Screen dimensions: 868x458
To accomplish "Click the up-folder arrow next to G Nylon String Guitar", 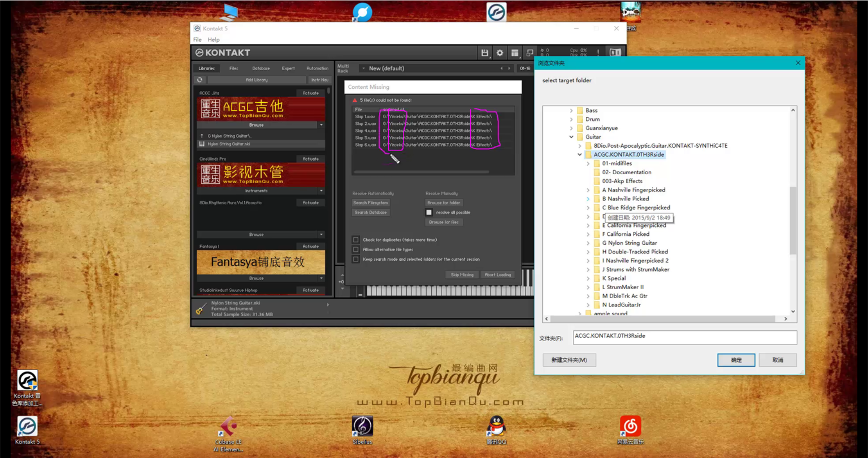I will (x=202, y=136).
